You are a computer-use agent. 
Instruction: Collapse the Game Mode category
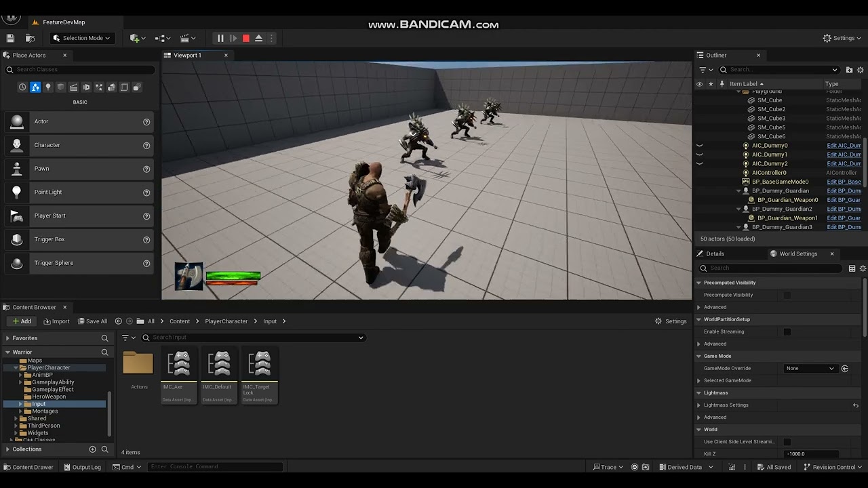[698, 356]
